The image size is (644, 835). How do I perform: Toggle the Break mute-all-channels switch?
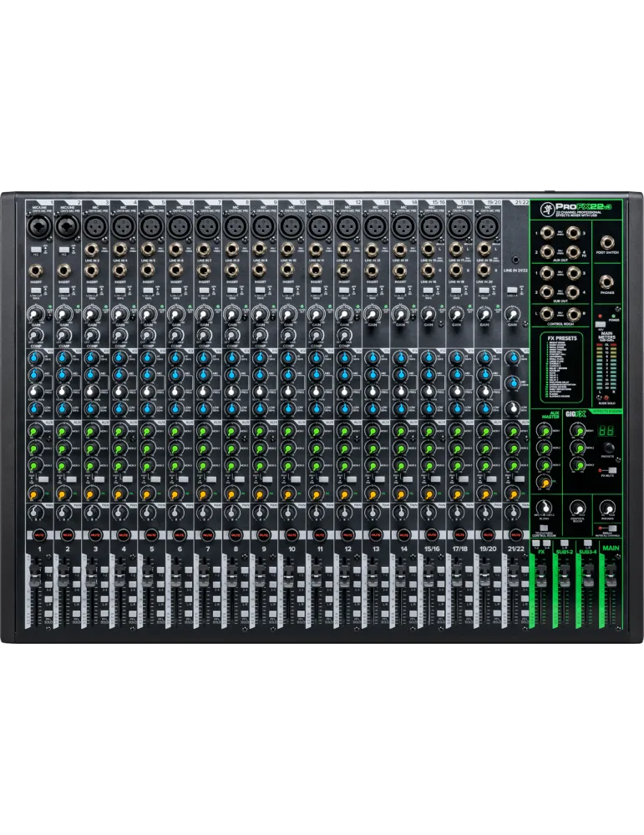[611, 529]
